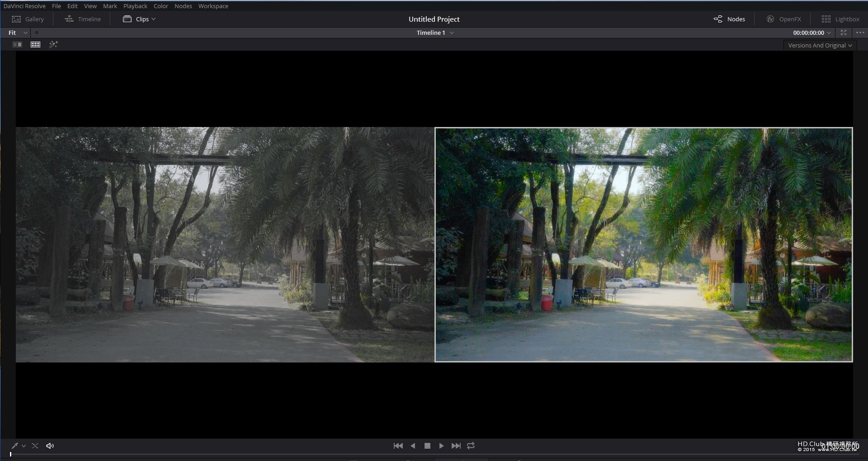
Task: Open the DaVinci Resolve menu
Action: pos(24,6)
